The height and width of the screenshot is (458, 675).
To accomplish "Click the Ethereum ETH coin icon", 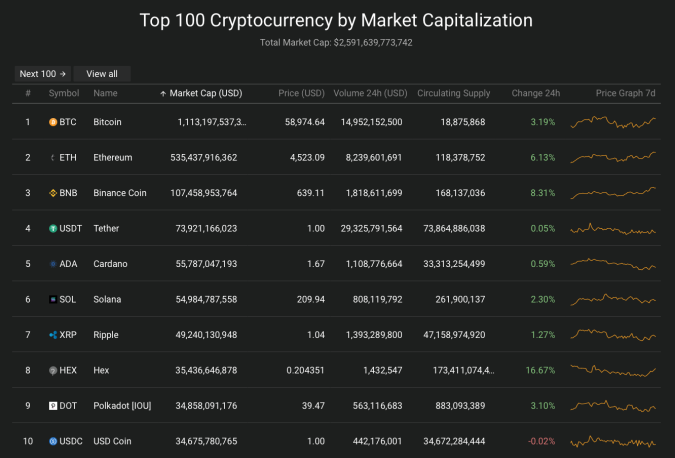I will coord(53,158).
